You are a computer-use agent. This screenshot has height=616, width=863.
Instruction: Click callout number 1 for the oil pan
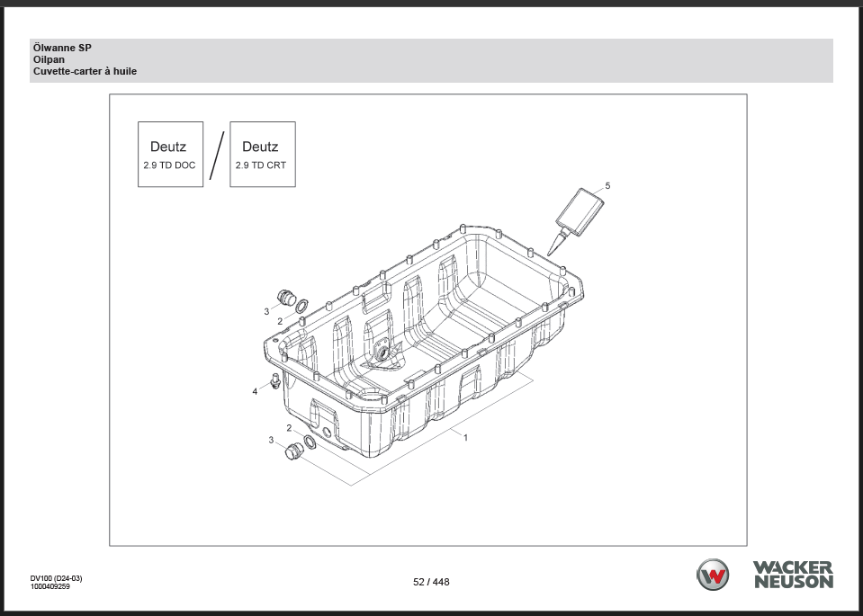465,438
